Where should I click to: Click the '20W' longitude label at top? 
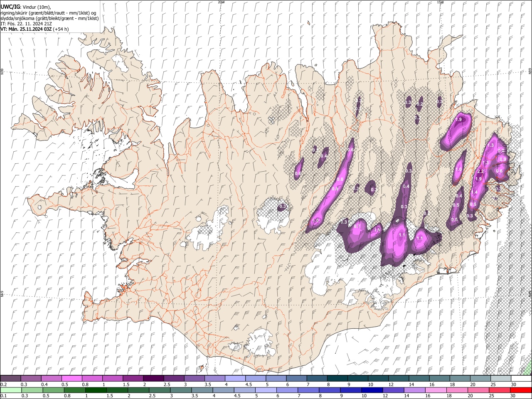click(221, 2)
